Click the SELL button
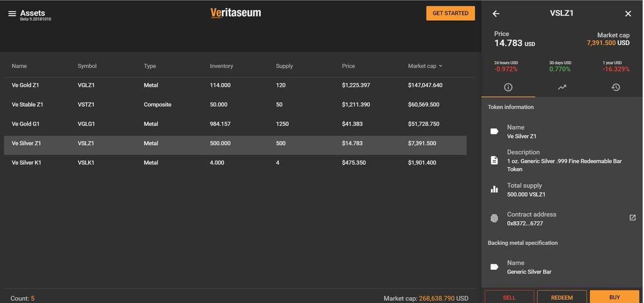 [x=509, y=297]
